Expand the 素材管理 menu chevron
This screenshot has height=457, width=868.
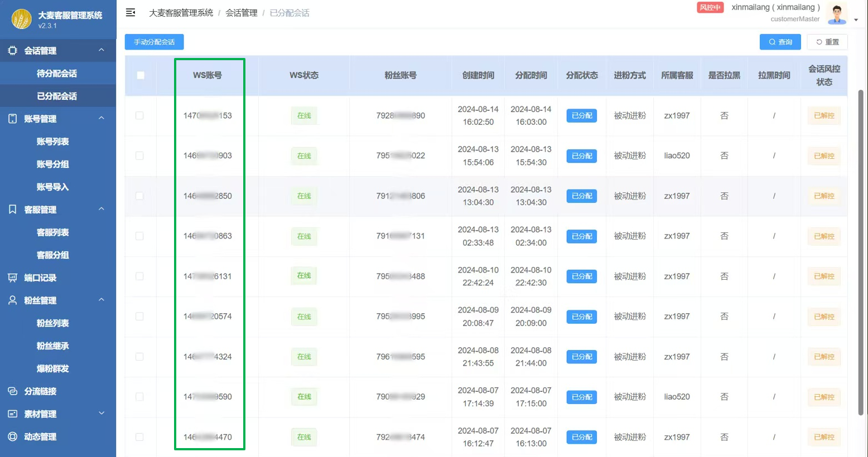pos(102,414)
